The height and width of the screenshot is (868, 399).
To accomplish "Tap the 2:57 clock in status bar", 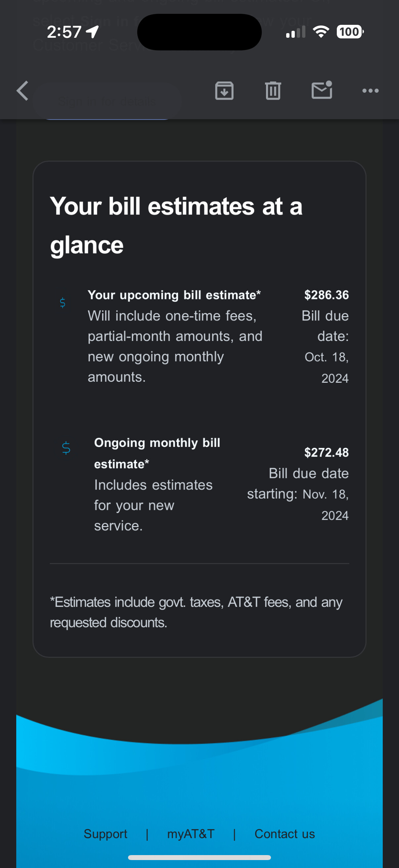I will pyautogui.click(x=64, y=32).
